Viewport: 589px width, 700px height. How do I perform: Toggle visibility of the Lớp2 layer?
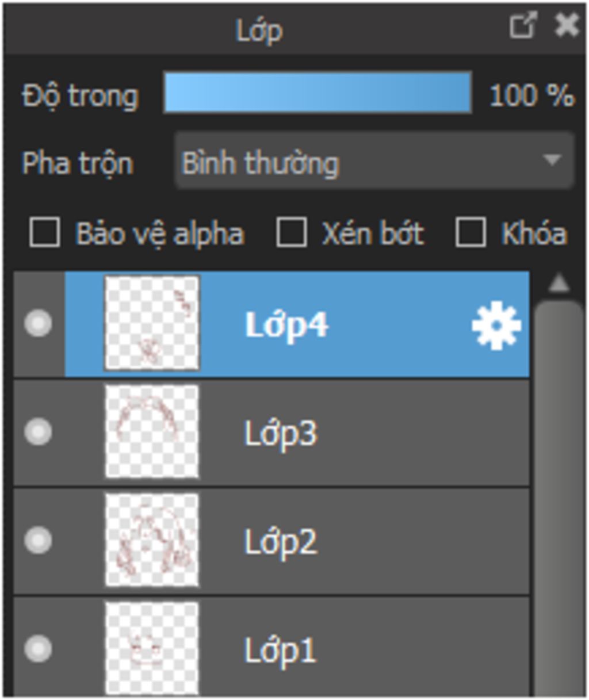tap(38, 540)
